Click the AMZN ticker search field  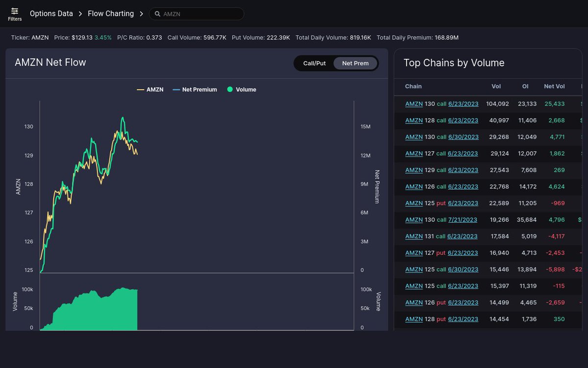(196, 14)
